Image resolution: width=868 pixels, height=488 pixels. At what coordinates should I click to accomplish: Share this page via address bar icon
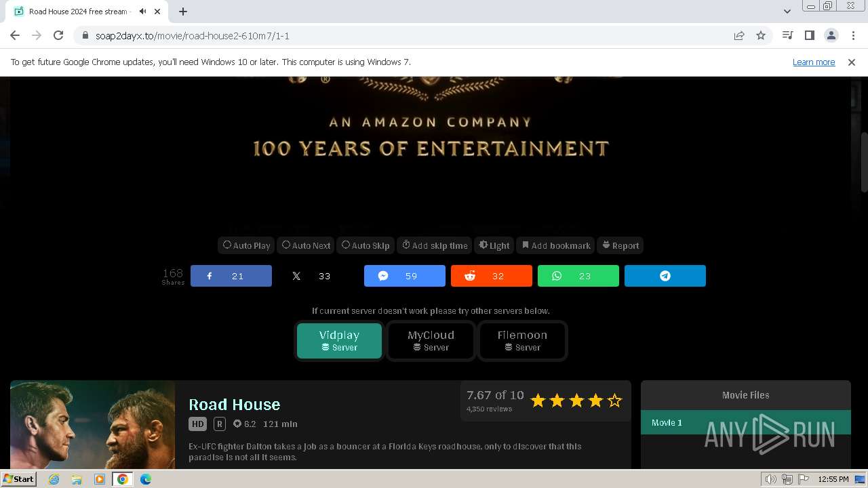coord(739,35)
